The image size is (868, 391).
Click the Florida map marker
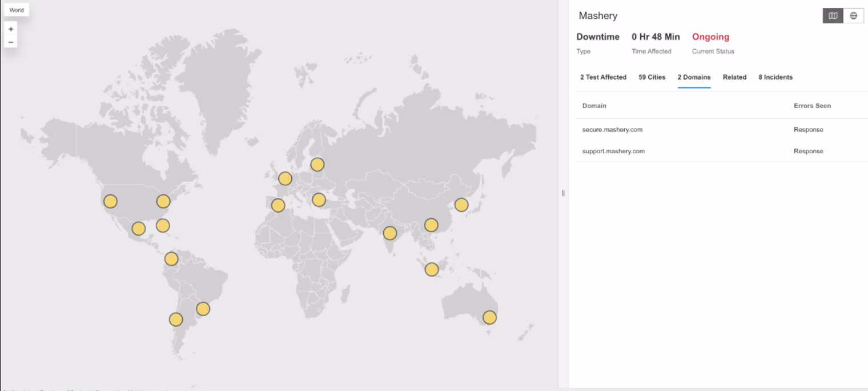tap(163, 225)
